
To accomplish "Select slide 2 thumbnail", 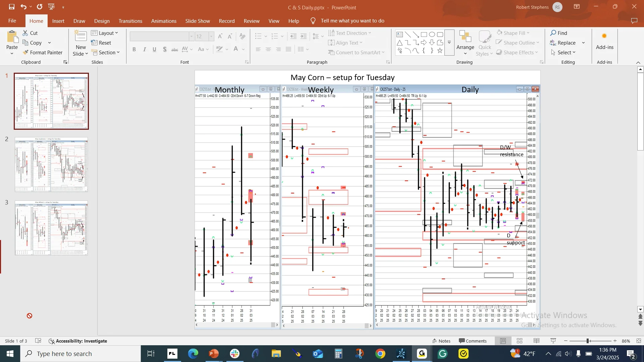I will [51, 164].
